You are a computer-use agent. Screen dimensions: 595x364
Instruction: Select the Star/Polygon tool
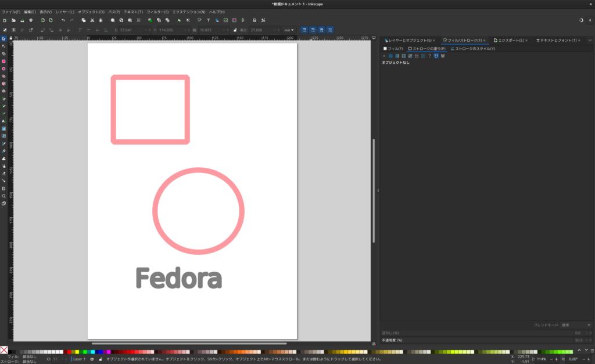pos(4,76)
